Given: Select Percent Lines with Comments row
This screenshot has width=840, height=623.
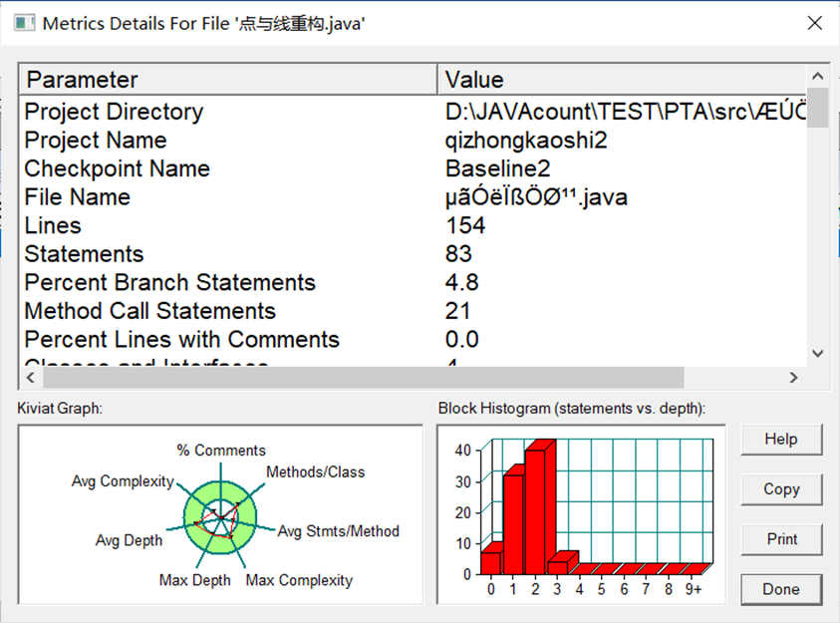Looking at the screenshot, I should (x=413, y=339).
